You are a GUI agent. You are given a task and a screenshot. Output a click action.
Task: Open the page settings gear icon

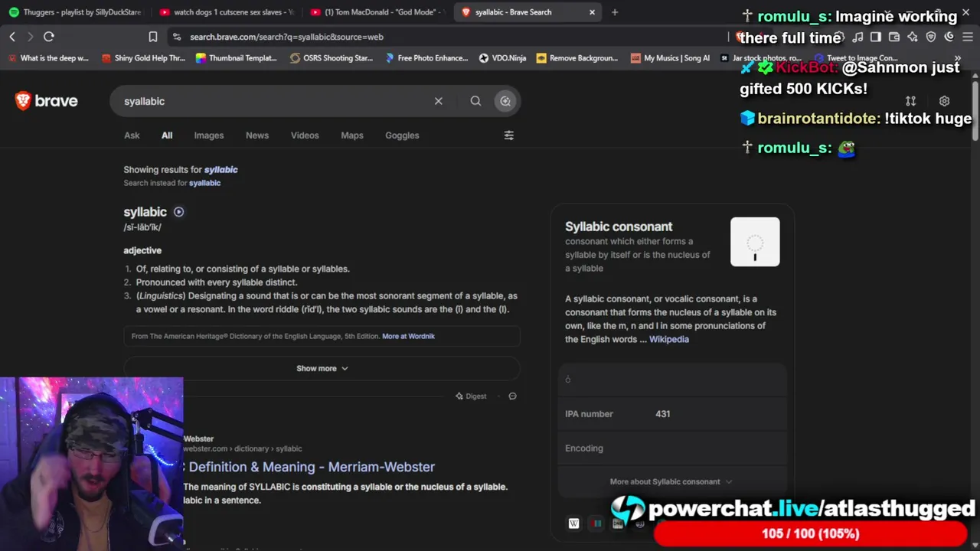(x=944, y=101)
